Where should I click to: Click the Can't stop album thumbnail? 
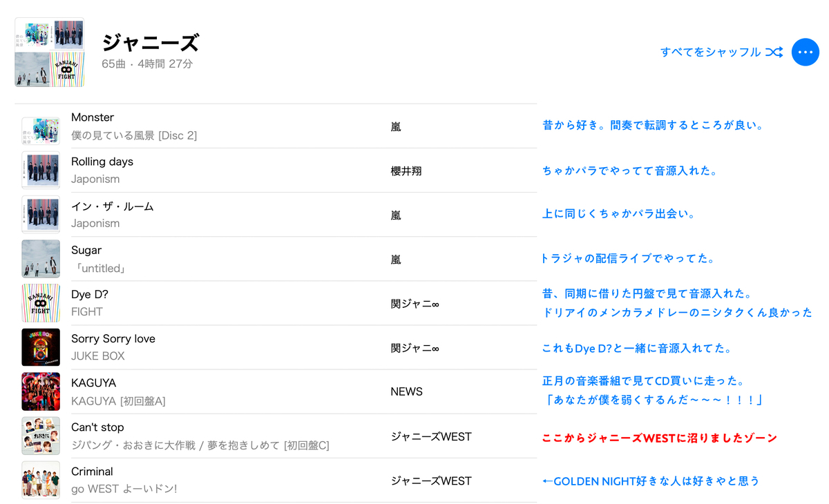pyautogui.click(x=41, y=436)
